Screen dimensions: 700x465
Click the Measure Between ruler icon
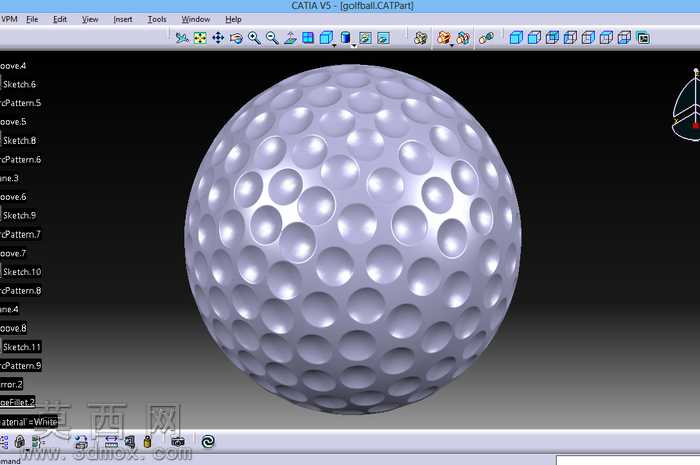[x=111, y=442]
